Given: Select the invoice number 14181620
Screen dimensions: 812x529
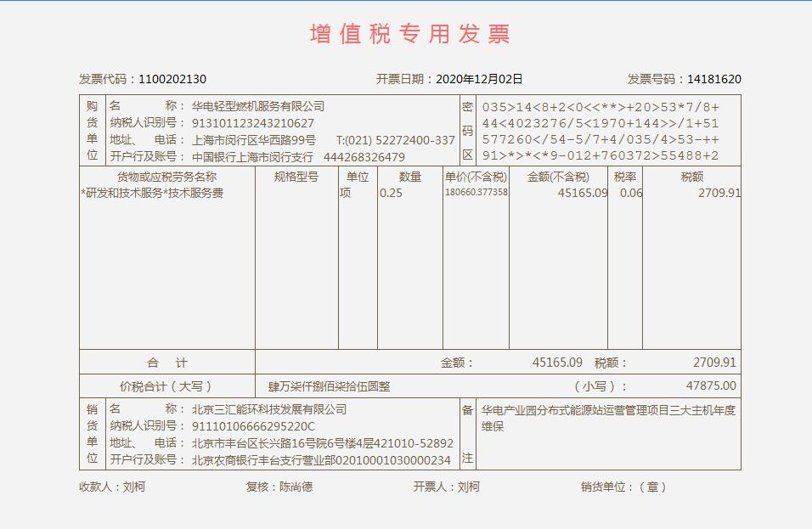Looking at the screenshot, I should click(x=713, y=79).
